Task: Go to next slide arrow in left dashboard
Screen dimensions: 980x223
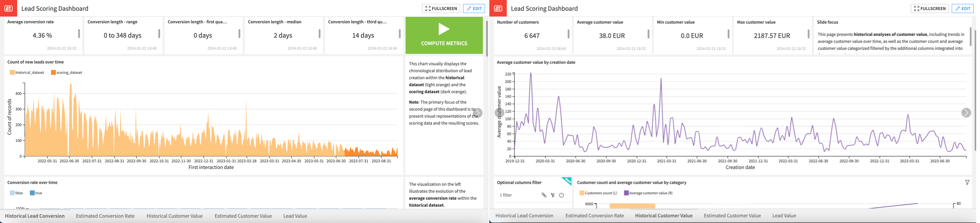Action: pyautogui.click(x=477, y=113)
